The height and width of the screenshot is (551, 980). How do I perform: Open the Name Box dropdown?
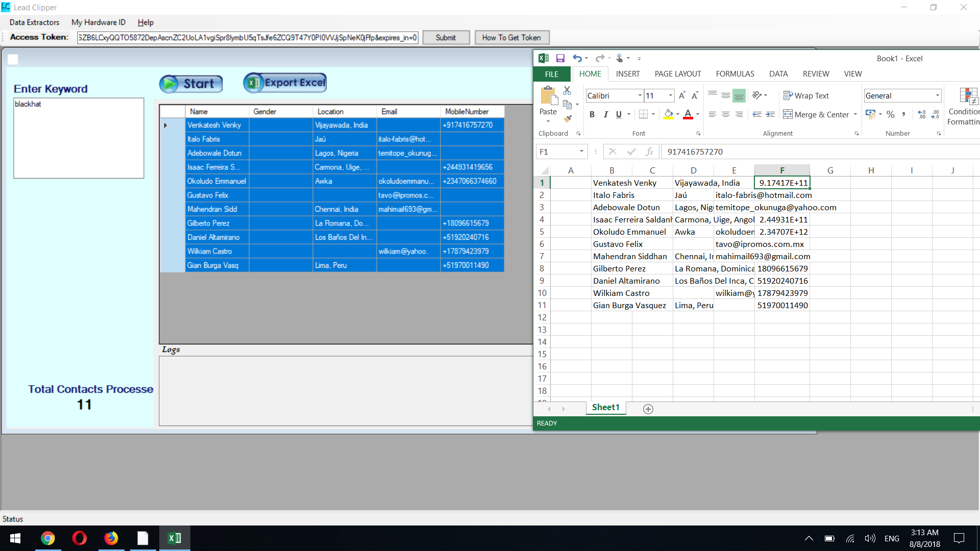click(581, 152)
